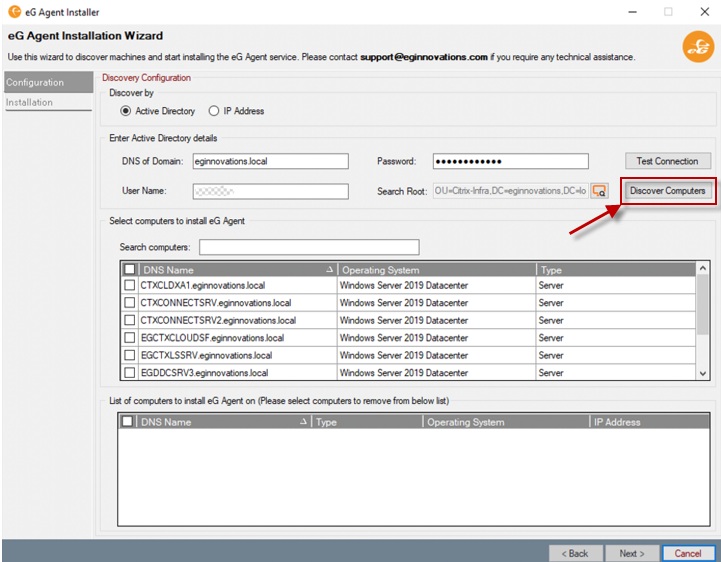Tick the checkbox for CTXCLDXA1.eginnovations.local

[x=130, y=285]
